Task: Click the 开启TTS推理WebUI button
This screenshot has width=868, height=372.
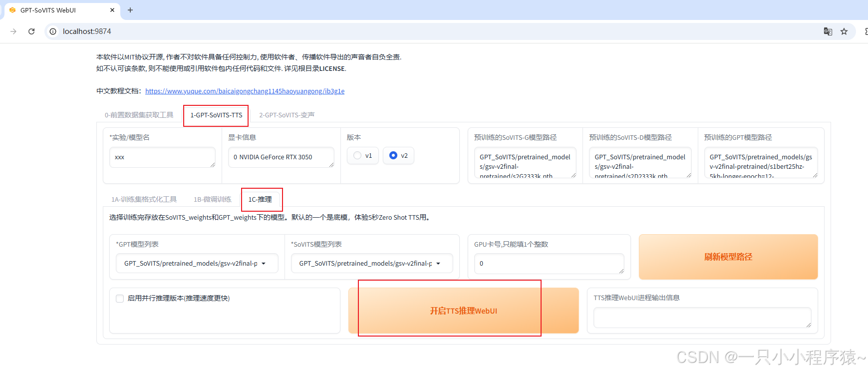Action: (x=464, y=311)
